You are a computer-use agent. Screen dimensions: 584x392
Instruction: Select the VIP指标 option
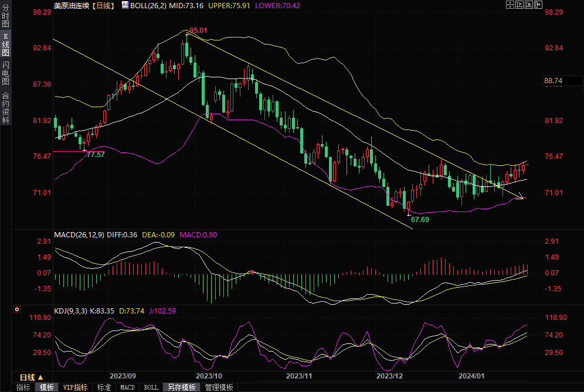click(x=75, y=387)
